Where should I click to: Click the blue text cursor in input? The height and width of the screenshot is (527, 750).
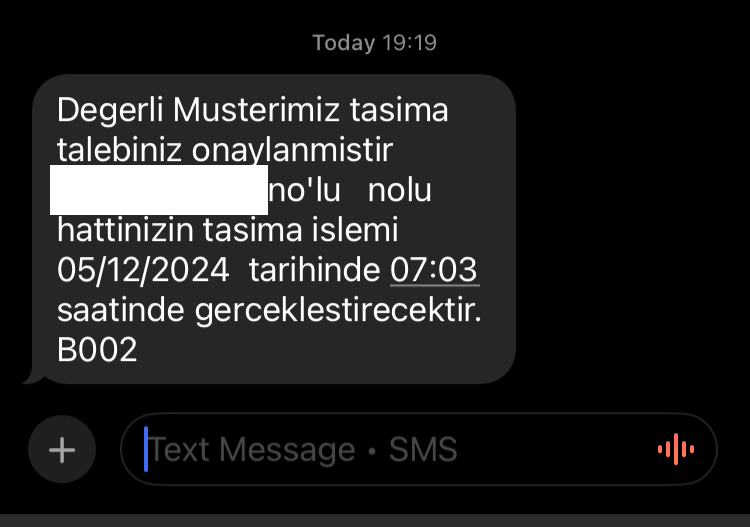(146, 449)
